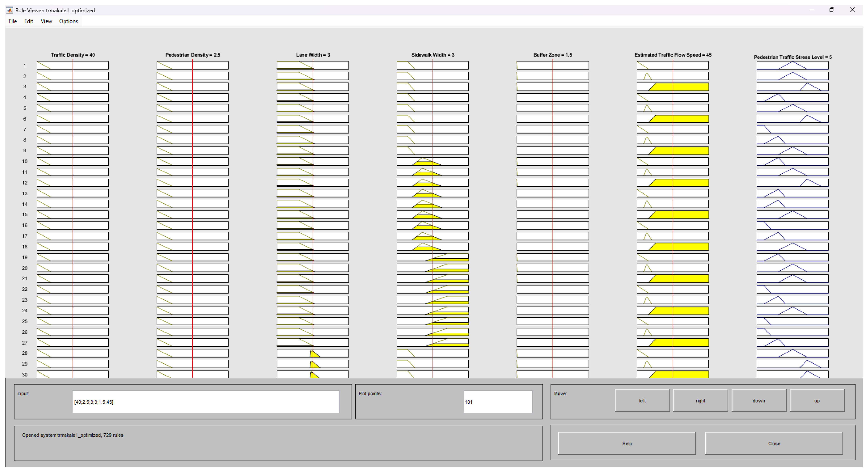Open the View menu
The height and width of the screenshot is (471, 868).
(x=46, y=21)
